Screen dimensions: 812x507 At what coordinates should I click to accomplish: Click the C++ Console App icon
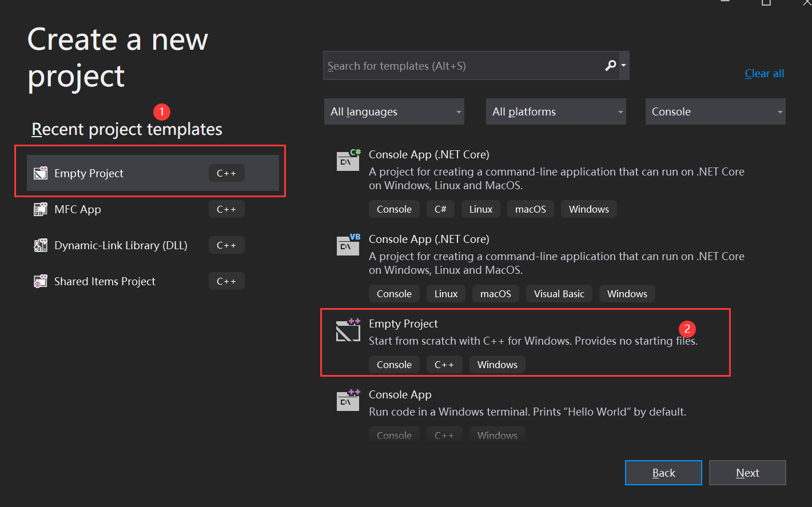click(348, 400)
